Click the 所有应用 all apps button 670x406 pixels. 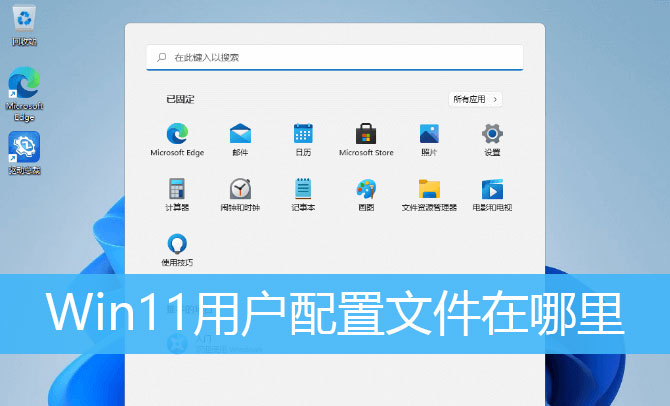tap(475, 99)
